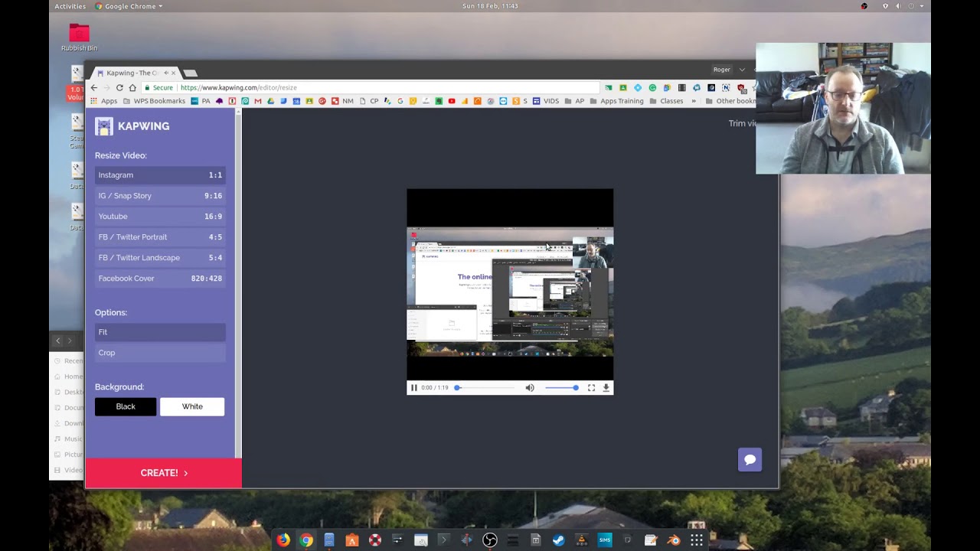980x551 pixels.
Task: Open the text editor notepad icon in the dock
Action: [x=651, y=540]
